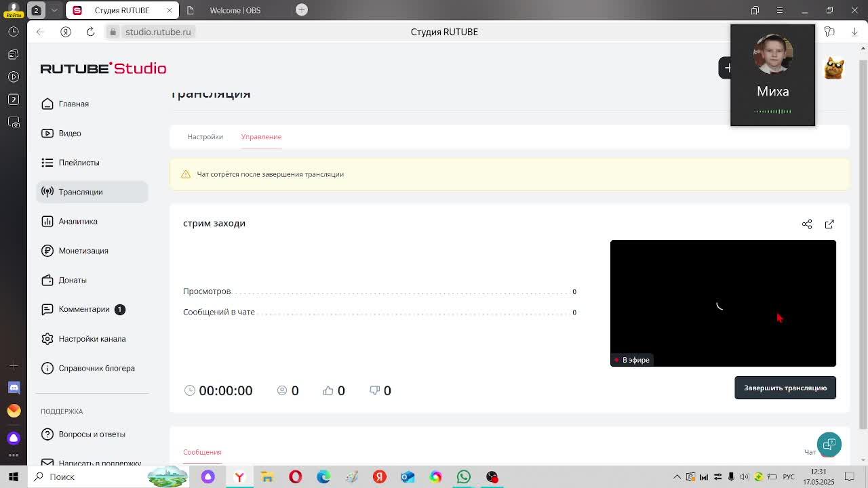The height and width of the screenshot is (488, 868).
Task: Switch РУС keyboard language
Action: (789, 476)
